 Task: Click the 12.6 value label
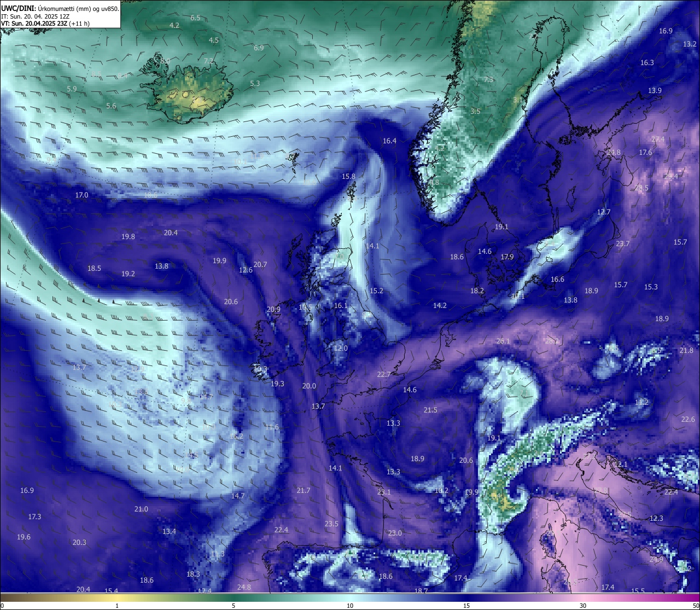(x=246, y=270)
